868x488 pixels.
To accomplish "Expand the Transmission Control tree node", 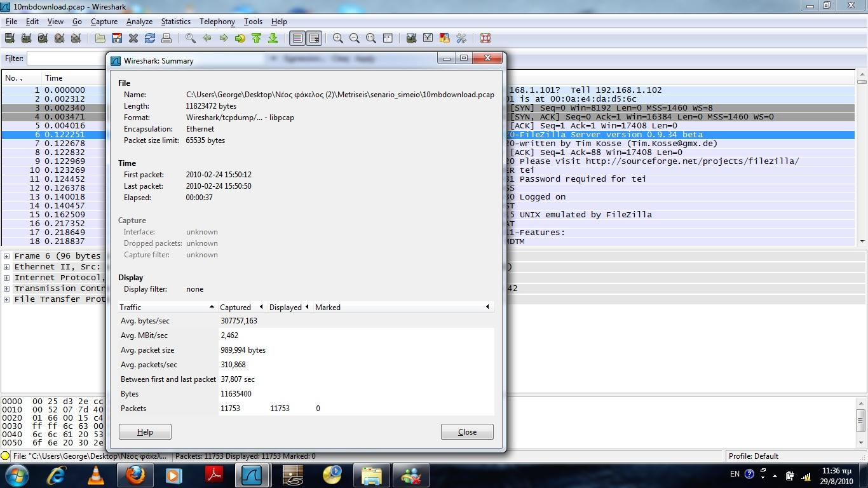I will point(6,288).
